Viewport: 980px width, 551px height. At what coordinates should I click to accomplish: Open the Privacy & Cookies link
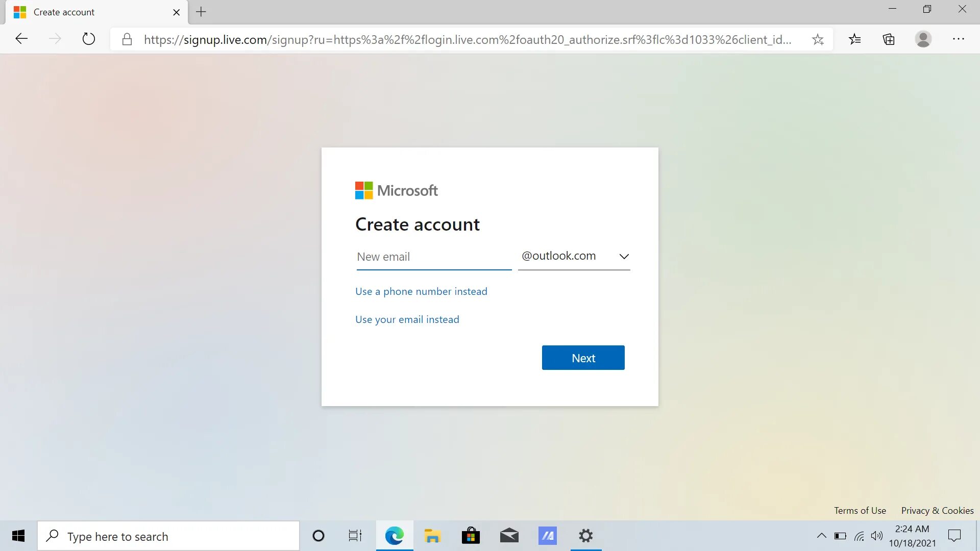937,511
